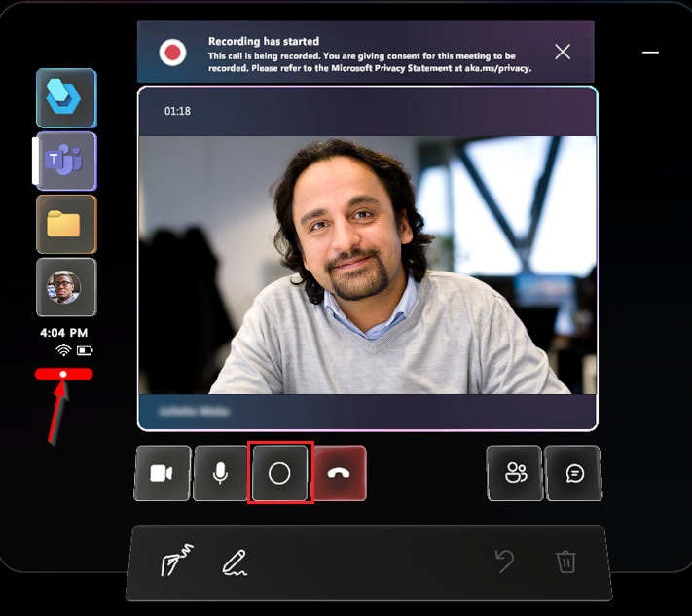
Task: Click the 4:04 PM clock text
Action: pos(64,332)
